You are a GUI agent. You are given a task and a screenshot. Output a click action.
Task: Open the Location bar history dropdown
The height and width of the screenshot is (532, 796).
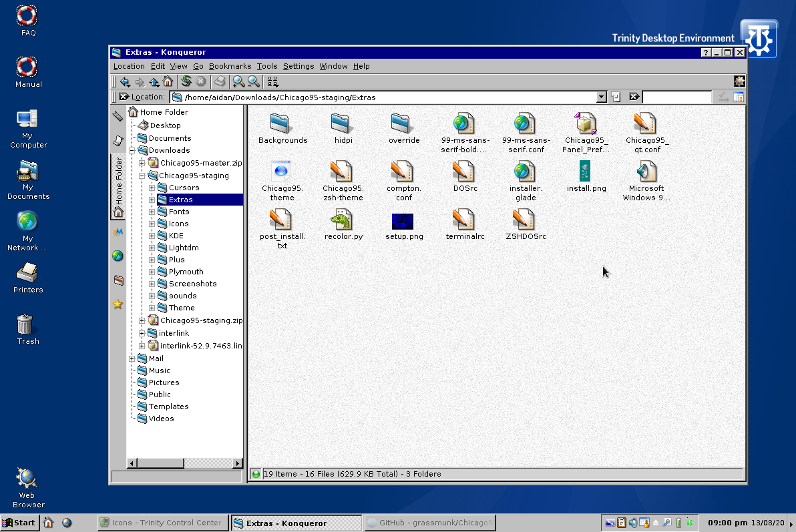click(602, 97)
